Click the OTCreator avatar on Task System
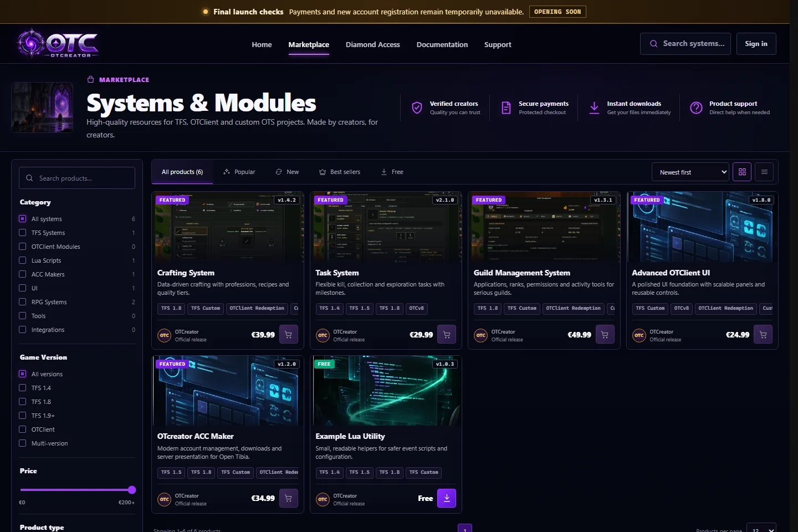 click(323, 335)
